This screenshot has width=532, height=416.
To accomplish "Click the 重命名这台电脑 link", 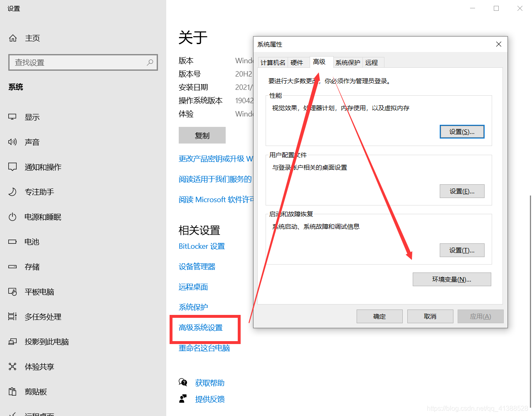I will pos(204,348).
